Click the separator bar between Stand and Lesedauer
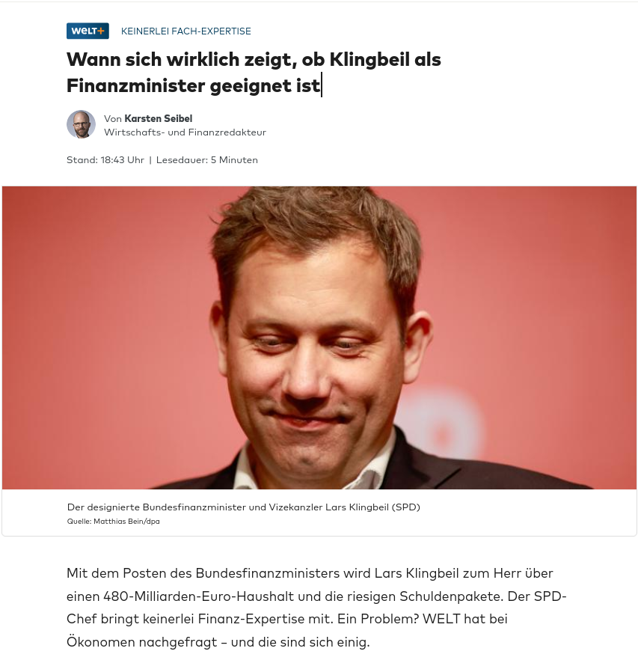The height and width of the screenshot is (672, 638). tap(150, 160)
